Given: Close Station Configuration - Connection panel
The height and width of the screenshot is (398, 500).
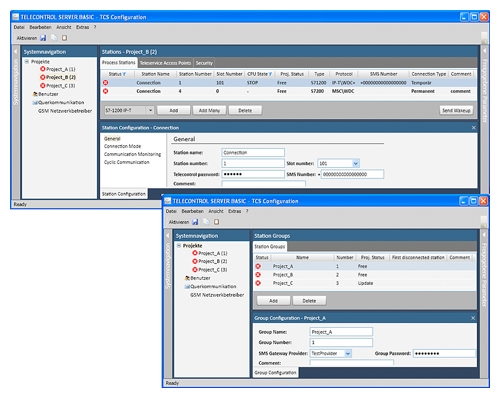Looking at the screenshot, I should click(x=474, y=128).
